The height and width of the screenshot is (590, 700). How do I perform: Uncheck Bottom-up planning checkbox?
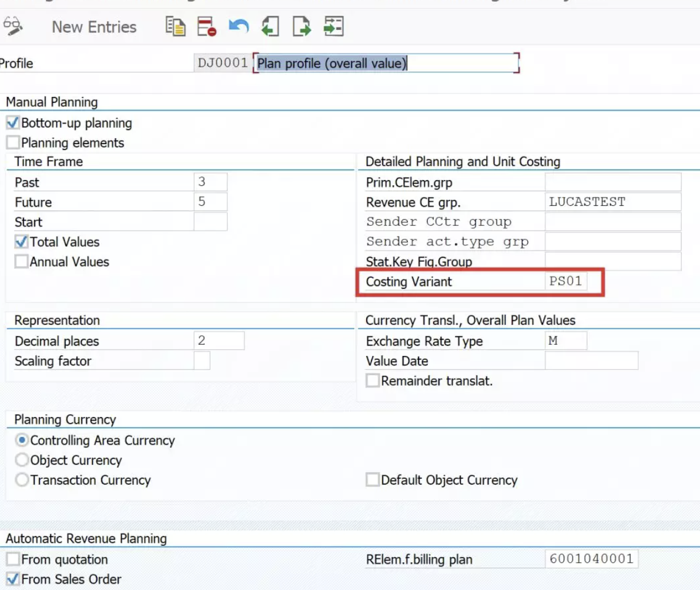(x=13, y=122)
